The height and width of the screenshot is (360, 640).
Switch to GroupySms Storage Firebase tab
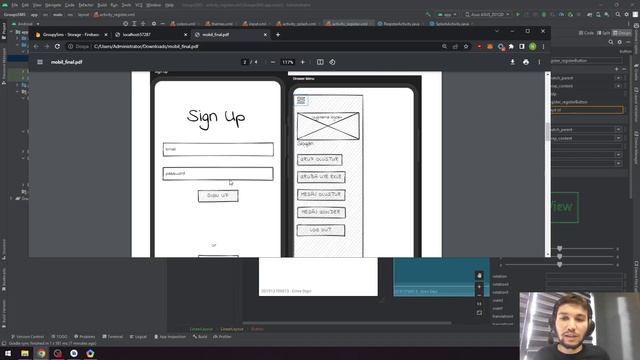tap(71, 35)
